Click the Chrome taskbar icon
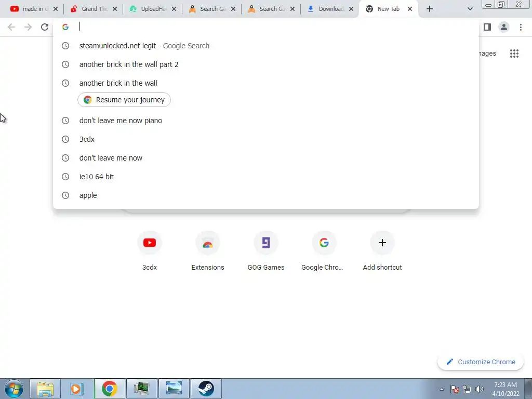Screen dimensions: 532x399 click(x=109, y=389)
